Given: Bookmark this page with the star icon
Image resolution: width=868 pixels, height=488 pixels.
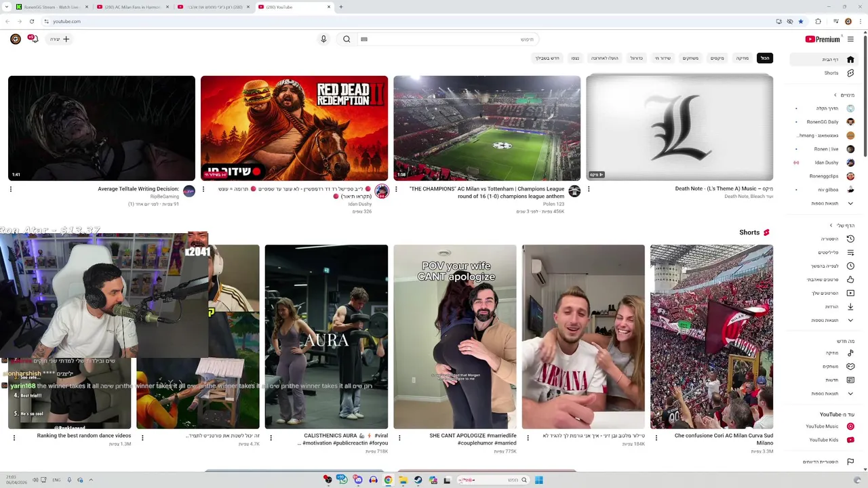Looking at the screenshot, I should pyautogui.click(x=801, y=21).
